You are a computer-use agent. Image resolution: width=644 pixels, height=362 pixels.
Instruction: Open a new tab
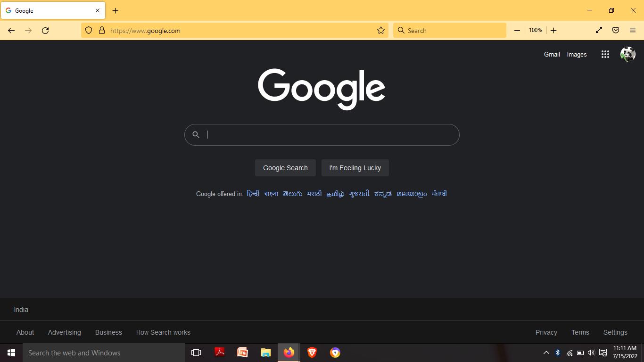(x=115, y=10)
